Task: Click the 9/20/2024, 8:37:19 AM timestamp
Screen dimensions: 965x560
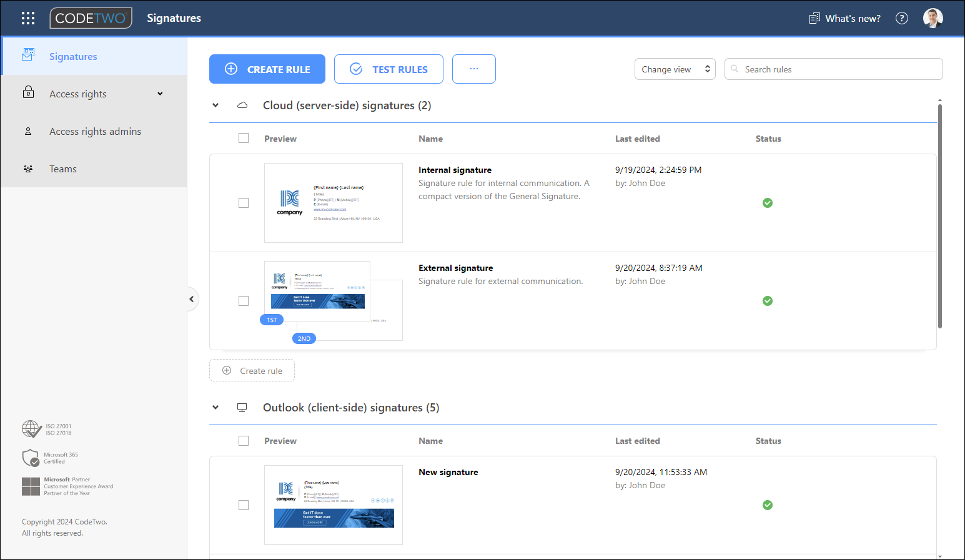Action: [659, 268]
